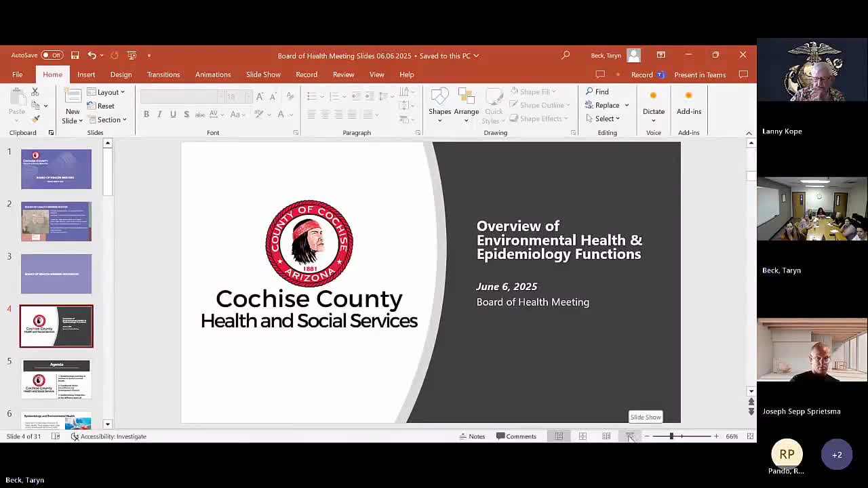Zoom out with the minus button
The image size is (868, 488).
[647, 436]
